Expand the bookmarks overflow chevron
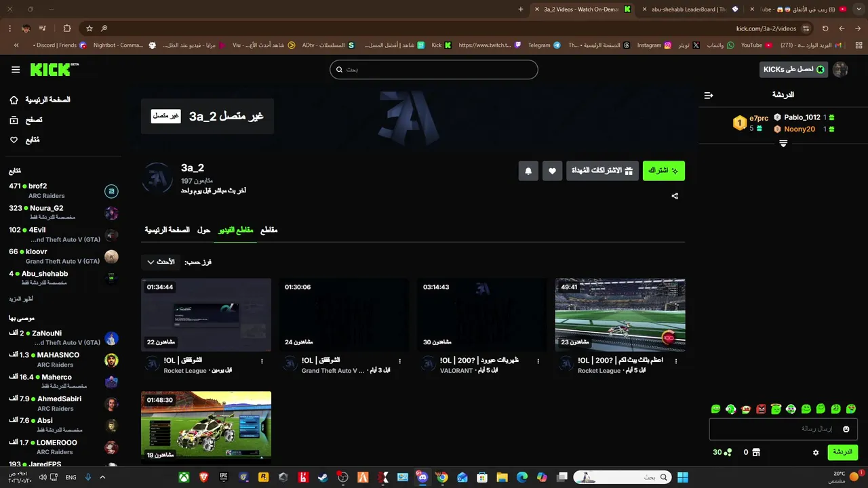Screen dimensions: 868x488 point(16,45)
